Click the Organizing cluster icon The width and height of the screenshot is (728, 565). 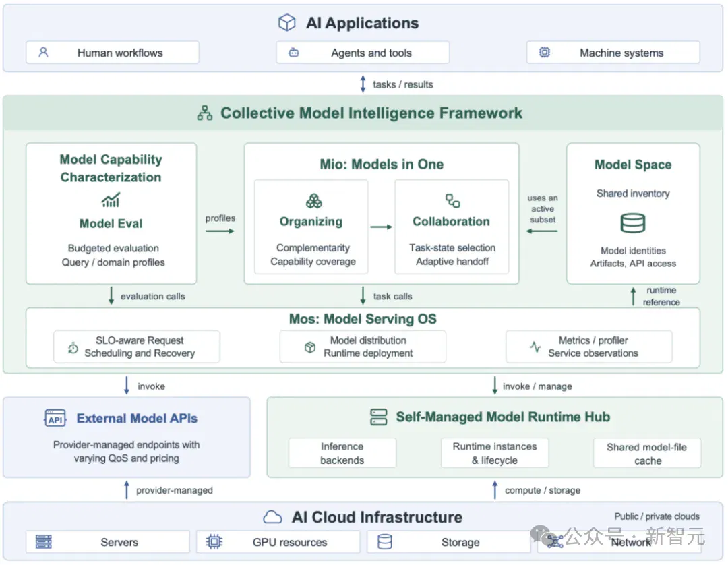click(314, 201)
